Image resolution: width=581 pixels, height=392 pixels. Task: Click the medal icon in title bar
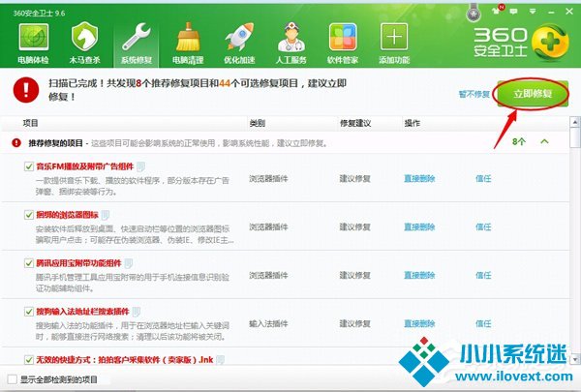(473, 14)
